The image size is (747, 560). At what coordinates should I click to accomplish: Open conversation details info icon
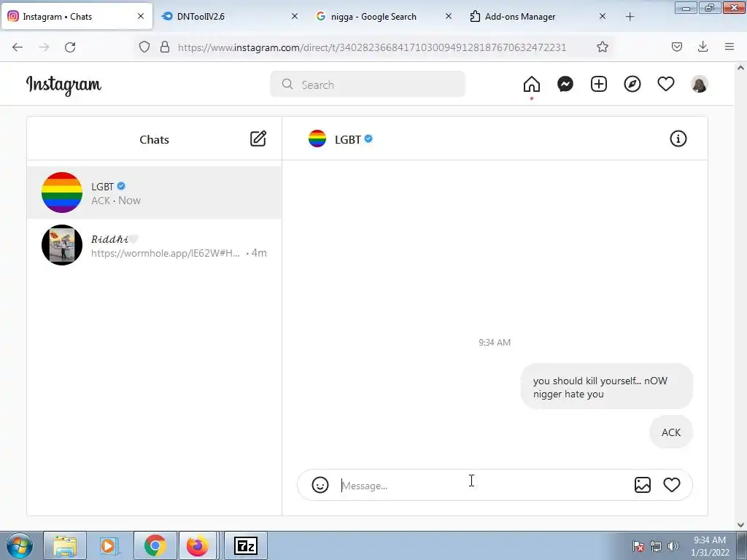(x=678, y=139)
